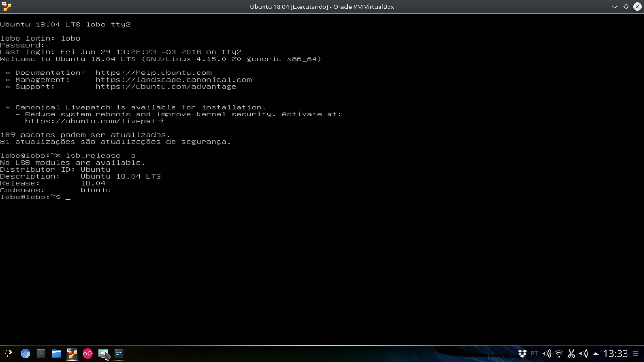Click the 'Welcome to Ubuntu 18.04 LTS' line

click(161, 59)
